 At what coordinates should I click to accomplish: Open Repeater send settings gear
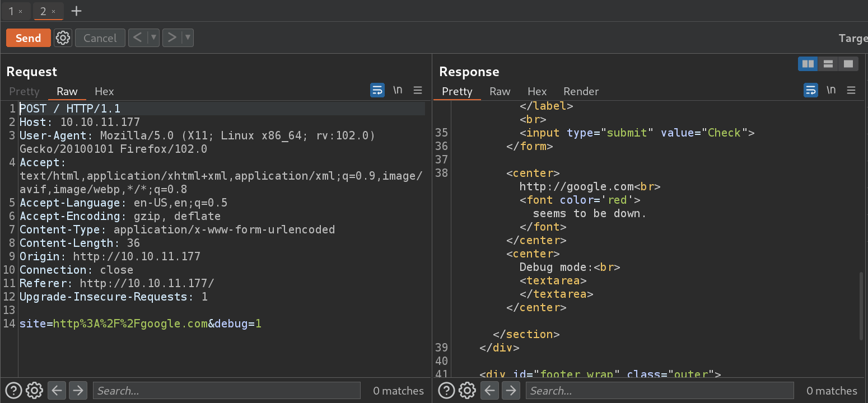63,38
